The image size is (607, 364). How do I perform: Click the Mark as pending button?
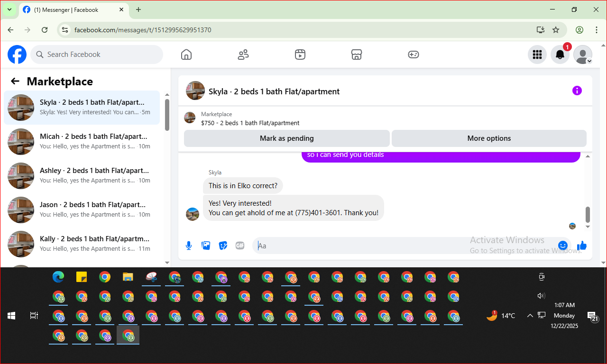tap(287, 138)
